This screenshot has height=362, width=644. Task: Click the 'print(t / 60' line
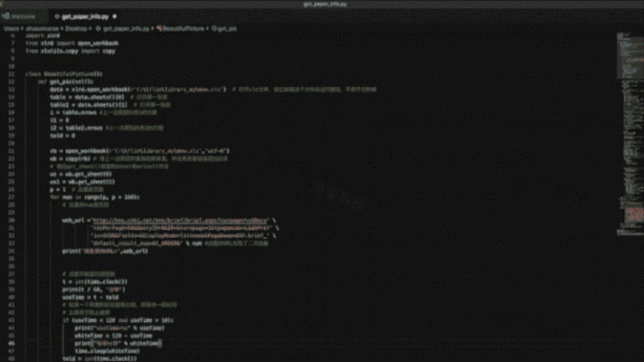point(94,289)
